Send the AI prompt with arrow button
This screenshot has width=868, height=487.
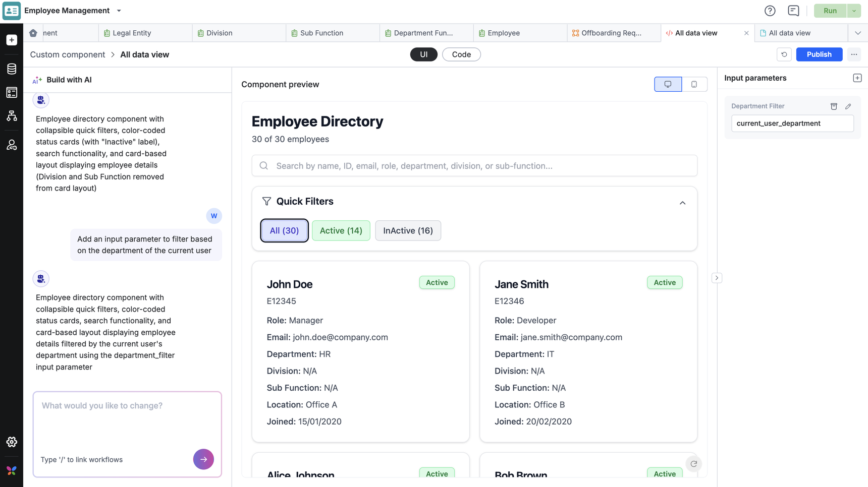pos(203,459)
